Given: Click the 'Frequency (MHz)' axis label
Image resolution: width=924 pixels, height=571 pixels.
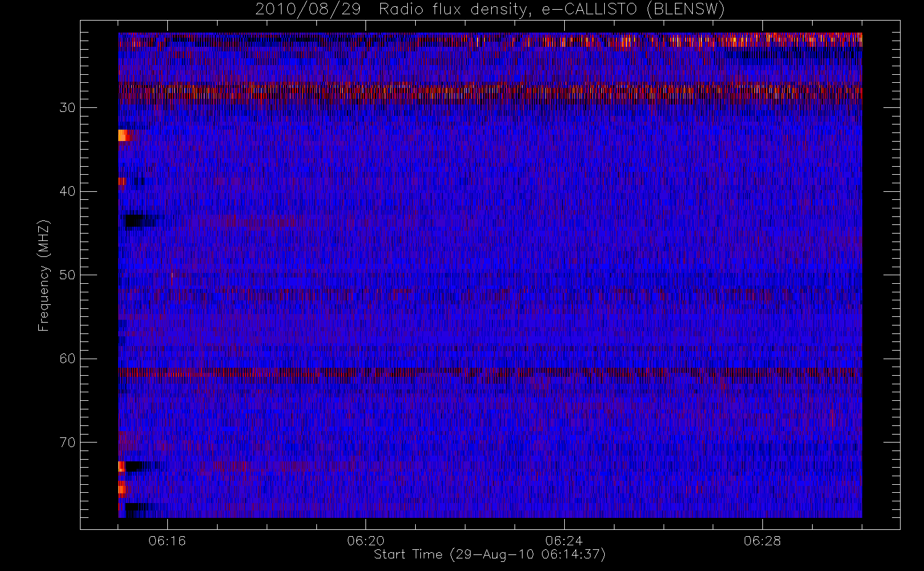Looking at the screenshot, I should 44,275.
